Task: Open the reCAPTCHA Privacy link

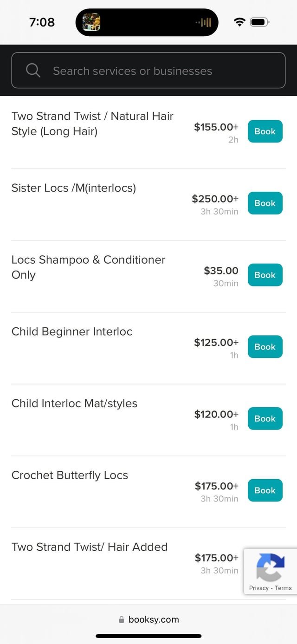Action: 259,588
